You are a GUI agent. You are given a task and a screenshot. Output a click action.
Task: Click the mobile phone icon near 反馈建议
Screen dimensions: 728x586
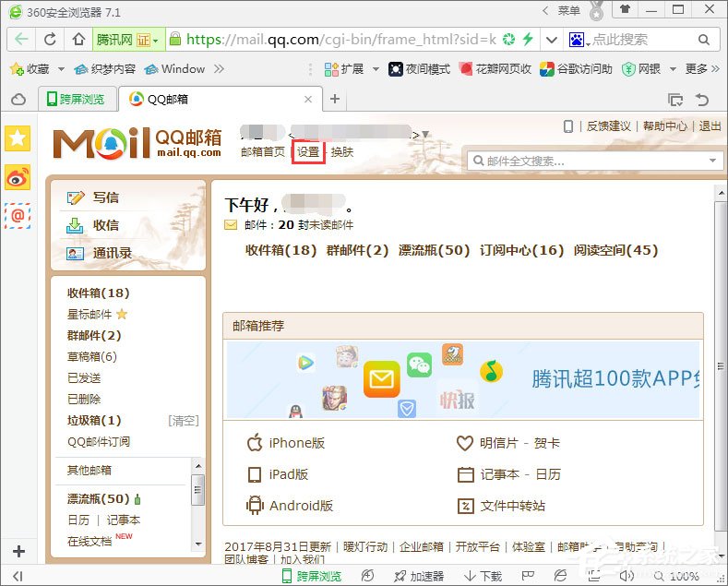point(568,126)
